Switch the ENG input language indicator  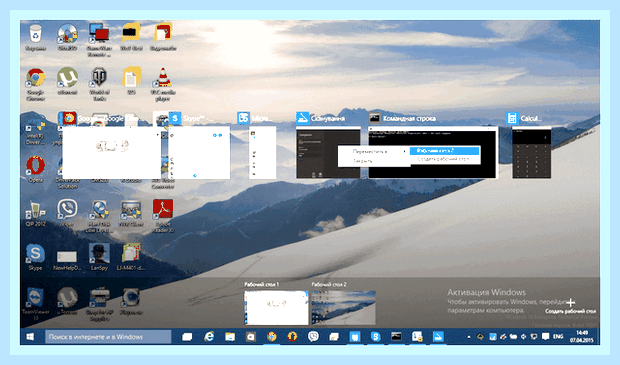[558, 337]
